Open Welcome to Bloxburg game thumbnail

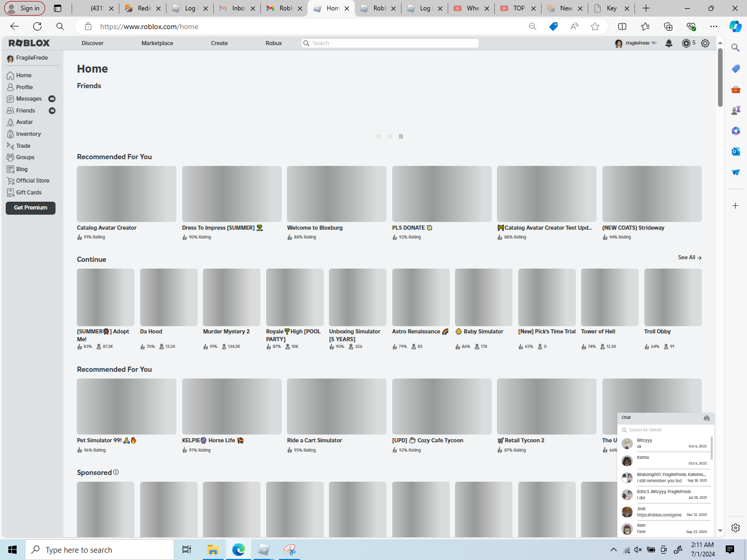point(337,194)
